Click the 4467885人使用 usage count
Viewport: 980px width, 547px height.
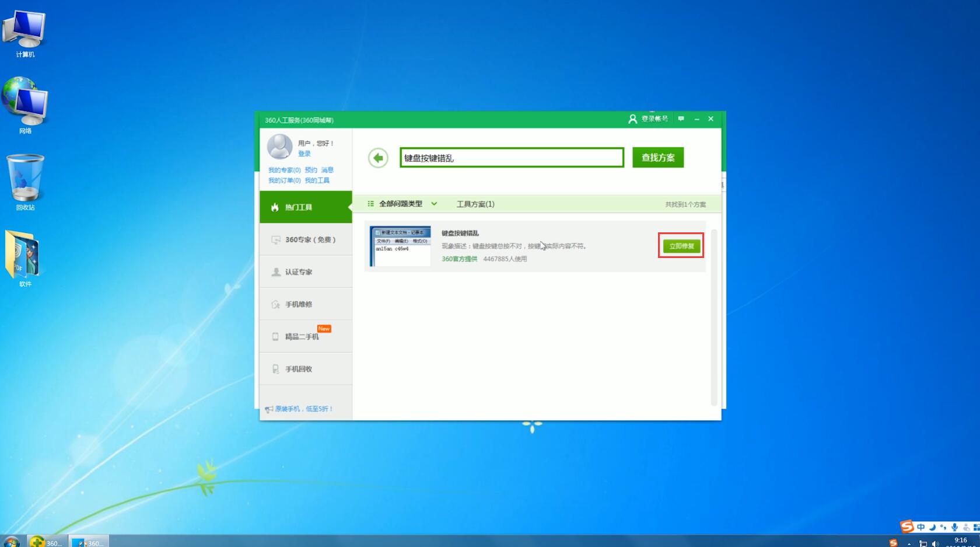[x=505, y=259]
